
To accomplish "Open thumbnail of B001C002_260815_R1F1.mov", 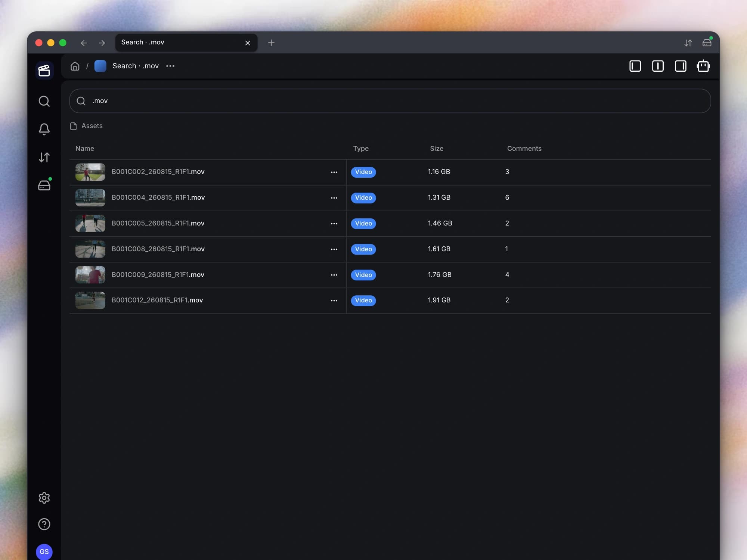I will 90,172.
